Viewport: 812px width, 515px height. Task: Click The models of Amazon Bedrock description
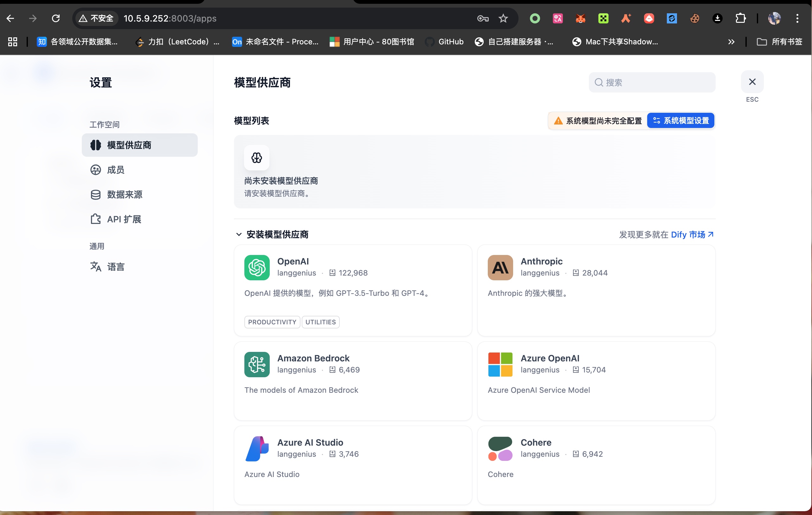point(301,390)
